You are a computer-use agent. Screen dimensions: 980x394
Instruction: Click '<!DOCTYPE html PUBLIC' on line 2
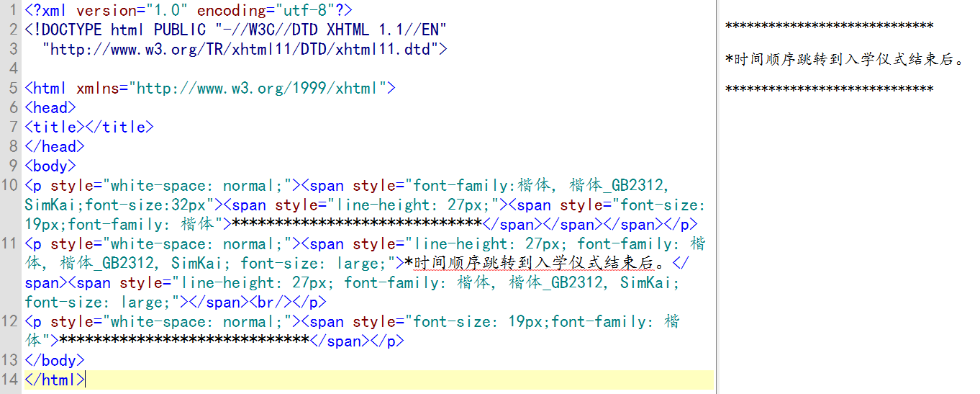point(116,30)
